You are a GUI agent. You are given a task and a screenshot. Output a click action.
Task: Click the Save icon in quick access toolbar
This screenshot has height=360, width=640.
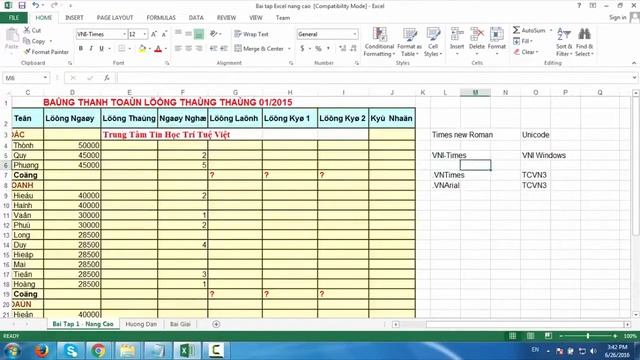click(22, 5)
